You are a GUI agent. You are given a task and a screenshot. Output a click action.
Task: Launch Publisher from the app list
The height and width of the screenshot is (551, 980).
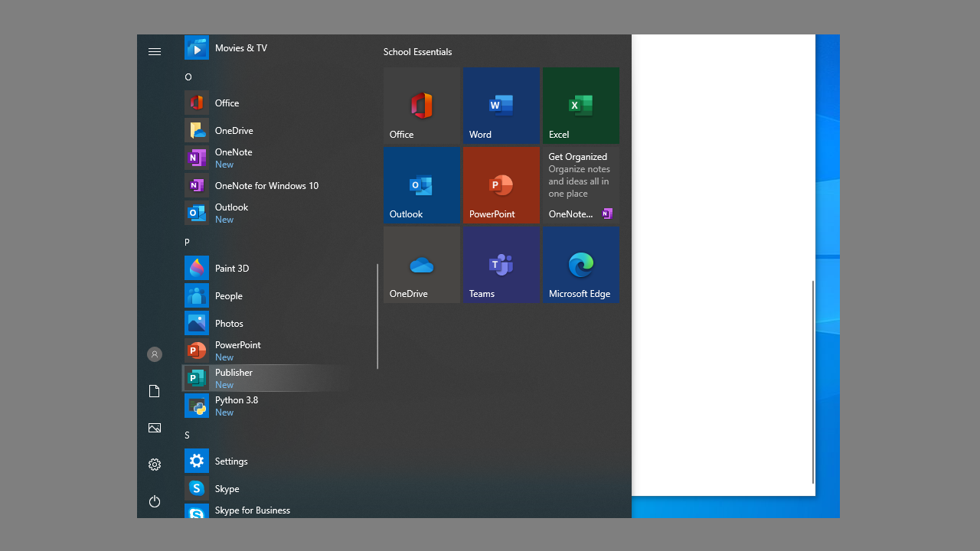266,378
